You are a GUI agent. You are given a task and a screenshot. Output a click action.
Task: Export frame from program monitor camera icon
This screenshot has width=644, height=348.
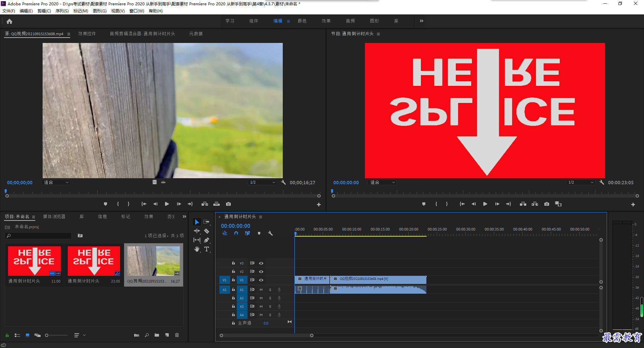click(547, 204)
